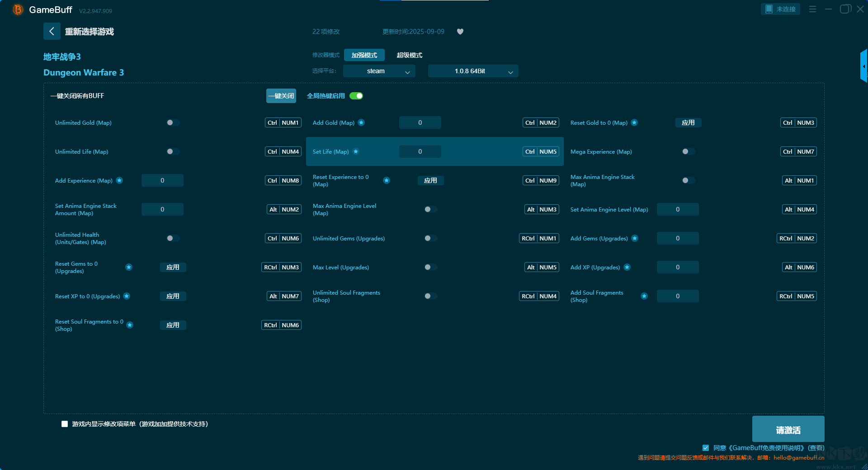Click the GameBuff logo icon
The image size is (868, 470).
(x=18, y=9)
